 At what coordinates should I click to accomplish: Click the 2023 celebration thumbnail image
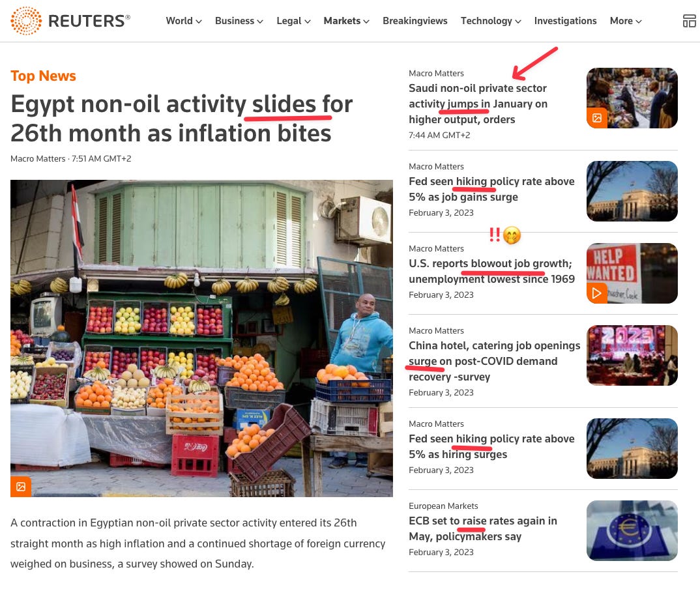[632, 355]
